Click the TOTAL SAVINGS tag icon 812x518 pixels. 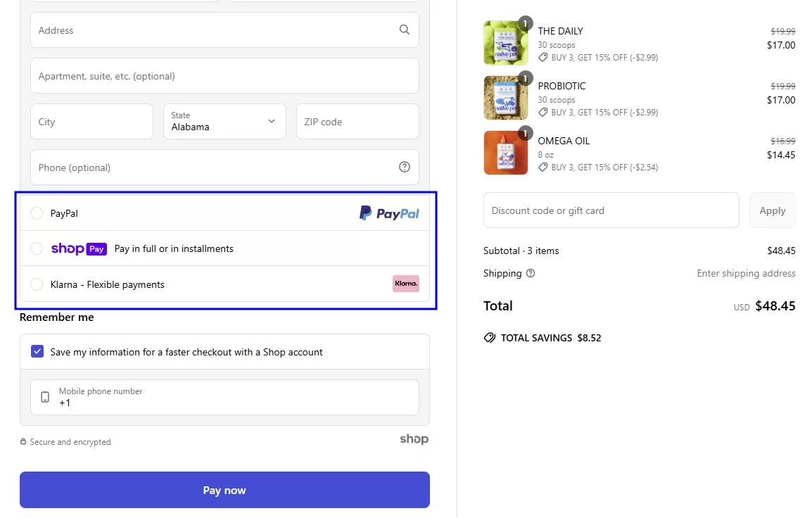click(490, 337)
